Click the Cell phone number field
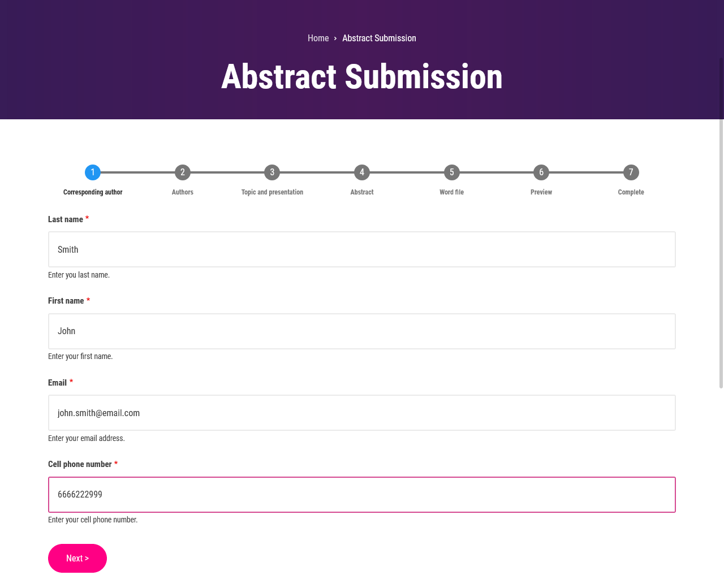The image size is (724, 588). tap(362, 495)
